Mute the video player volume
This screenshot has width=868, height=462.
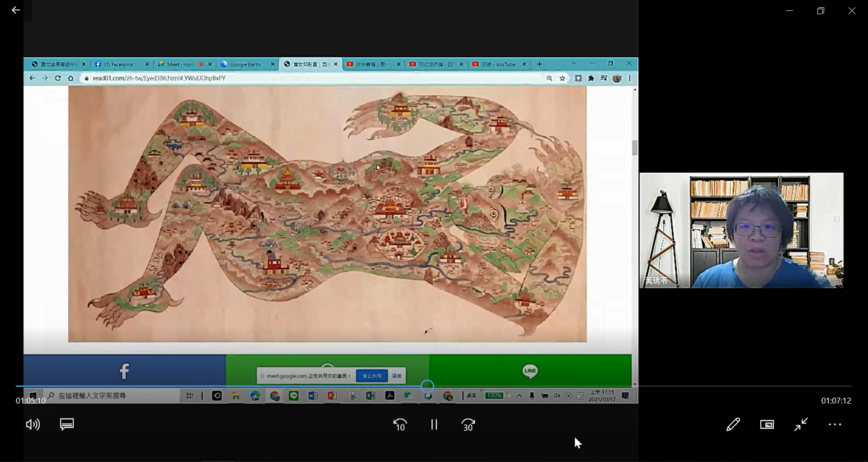33,424
